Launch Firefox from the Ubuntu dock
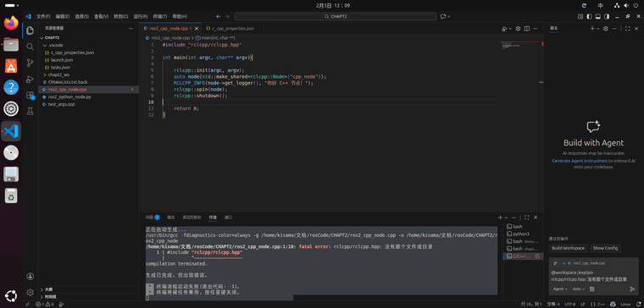The height and width of the screenshot is (308, 644). 11,23
